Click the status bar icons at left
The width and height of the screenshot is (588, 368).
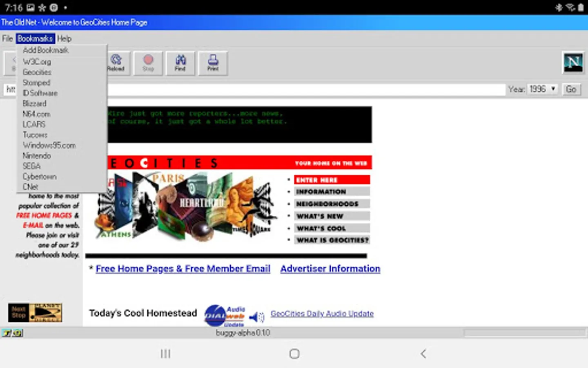point(12,333)
